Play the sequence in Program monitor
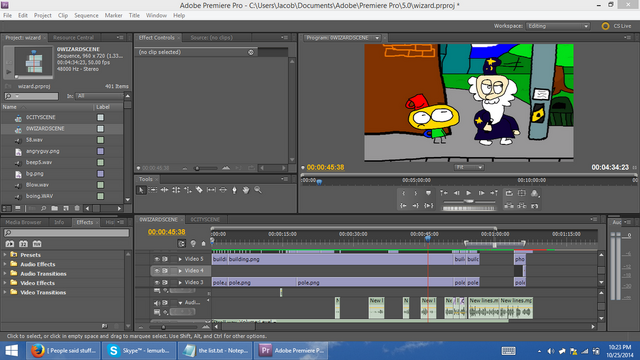 coord(469,193)
